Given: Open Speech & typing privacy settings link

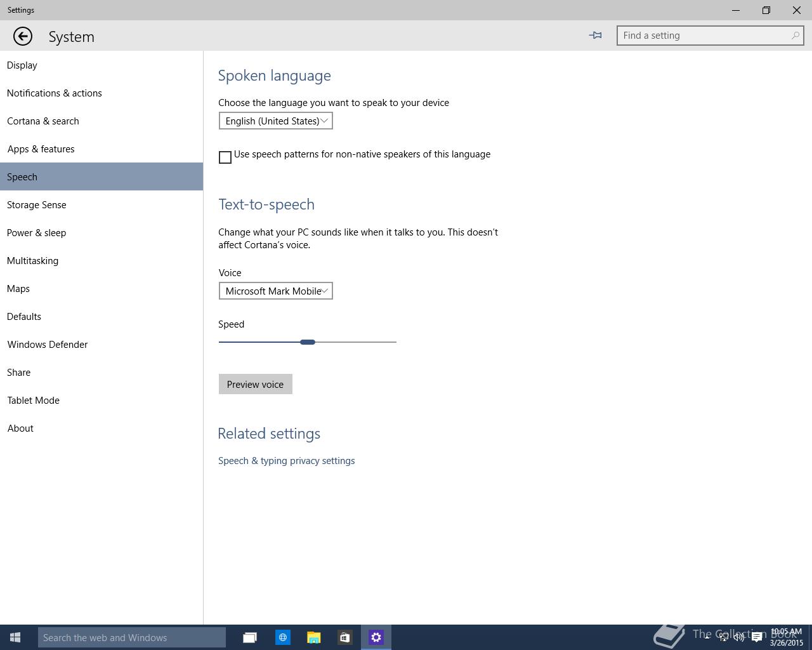Looking at the screenshot, I should point(286,461).
